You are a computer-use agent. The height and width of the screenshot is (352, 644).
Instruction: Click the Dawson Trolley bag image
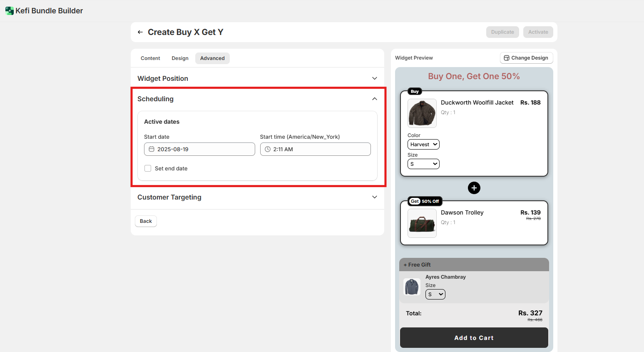coord(422,223)
